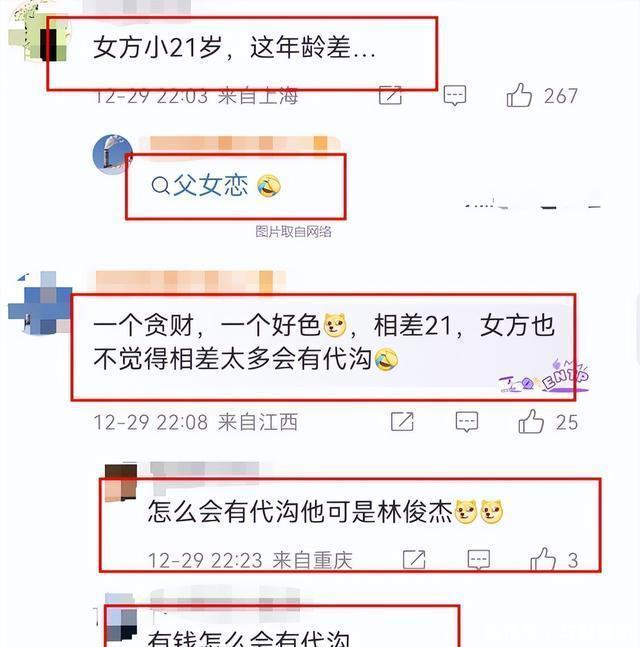
Task: Share the 来自重庆 comment
Action: point(414,560)
